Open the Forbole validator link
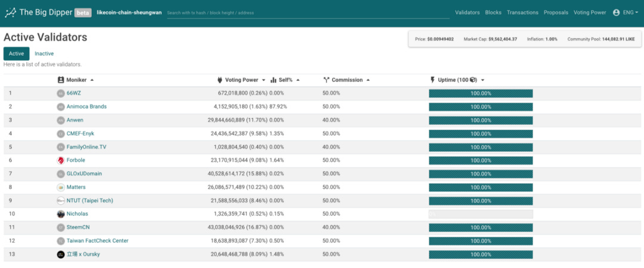Screen dimensions: 644x268 (76, 160)
